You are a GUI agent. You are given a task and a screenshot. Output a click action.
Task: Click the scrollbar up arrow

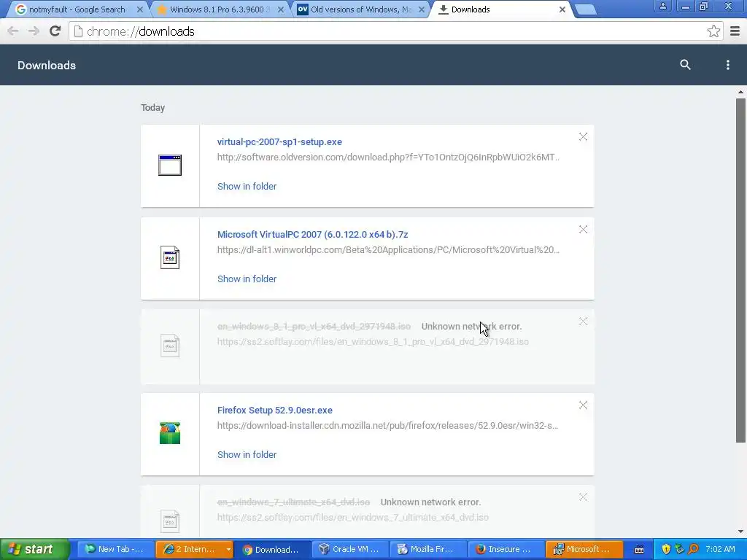(740, 92)
